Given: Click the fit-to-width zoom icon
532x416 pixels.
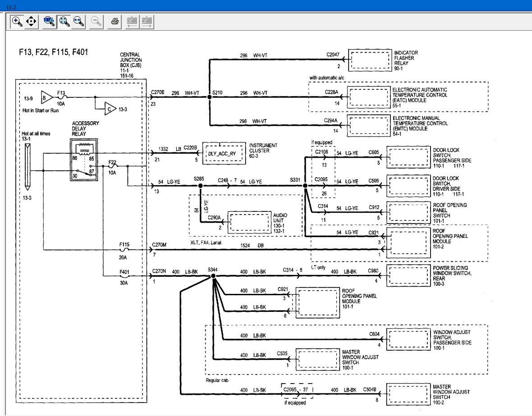Looking at the screenshot, I should point(79,21).
